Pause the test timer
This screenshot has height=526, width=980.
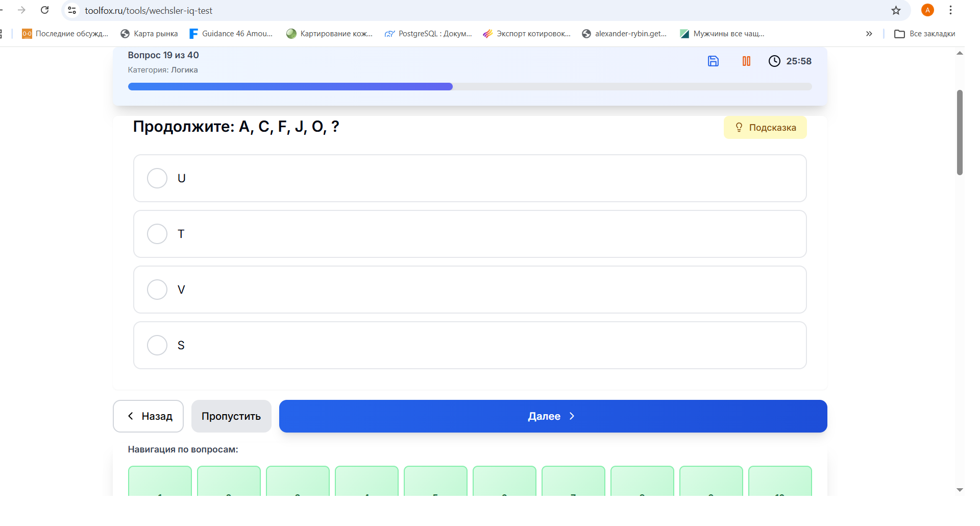click(746, 61)
